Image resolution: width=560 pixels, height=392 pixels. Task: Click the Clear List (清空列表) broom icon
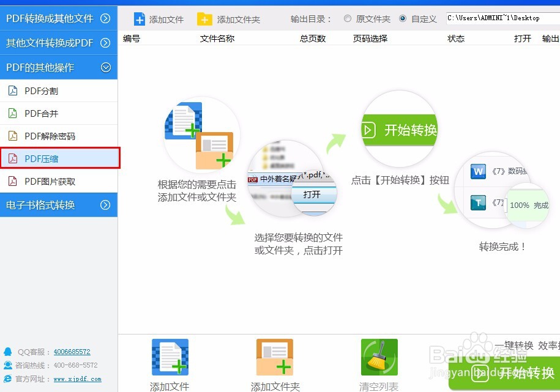pyautogui.click(x=379, y=358)
